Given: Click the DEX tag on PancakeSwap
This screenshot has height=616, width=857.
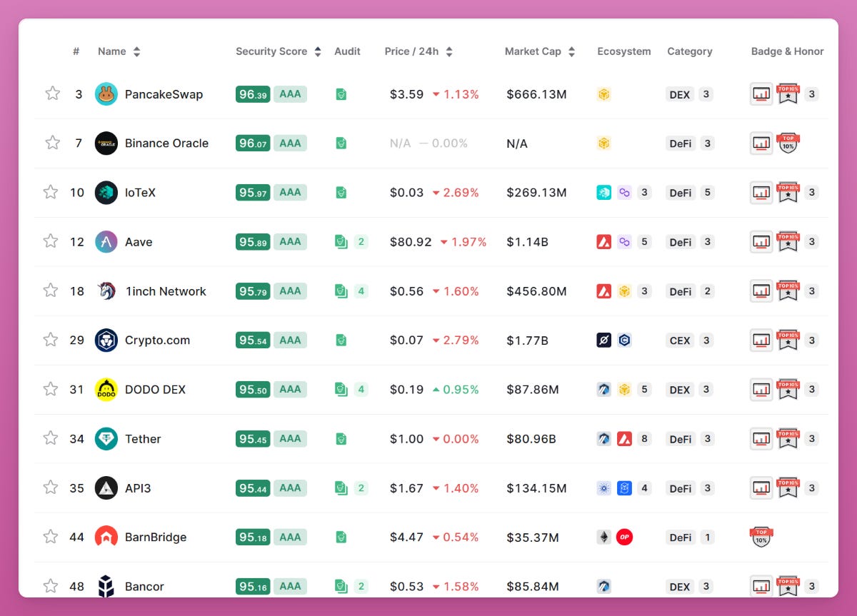Looking at the screenshot, I should (x=680, y=94).
